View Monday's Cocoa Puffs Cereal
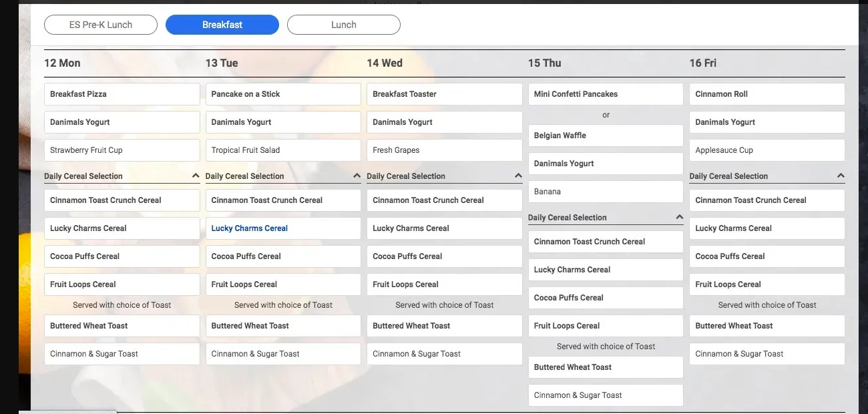868x414 pixels. 122,256
